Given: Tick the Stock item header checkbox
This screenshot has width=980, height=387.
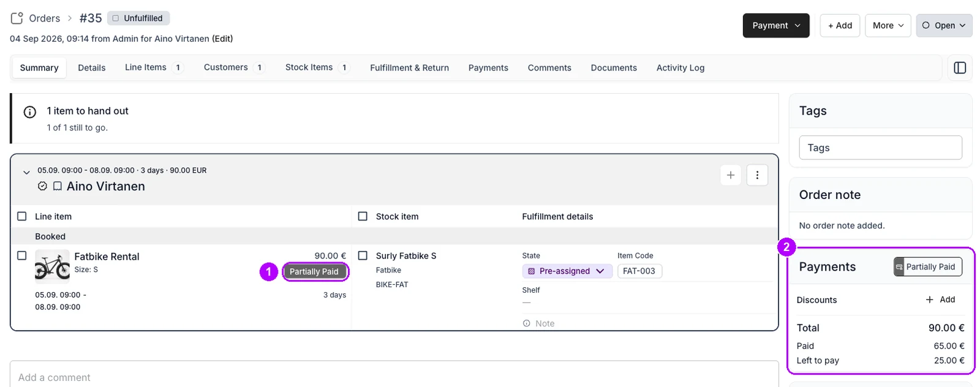Looking at the screenshot, I should coord(363,216).
